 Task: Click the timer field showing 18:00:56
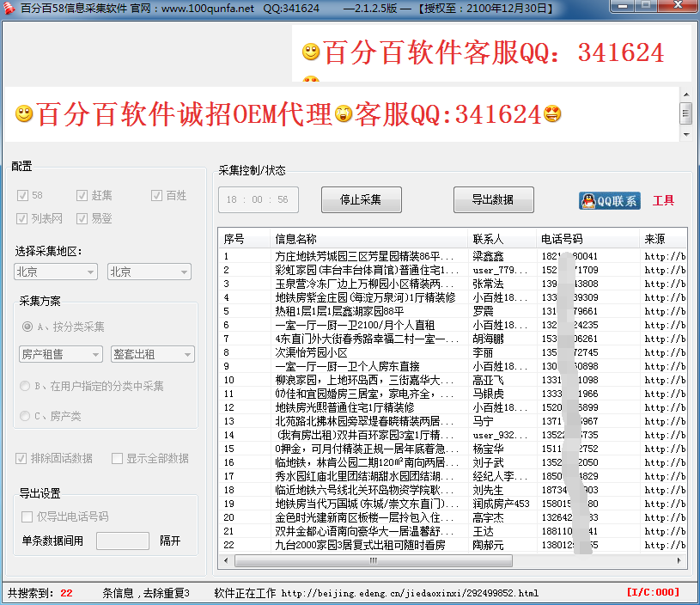tap(259, 199)
